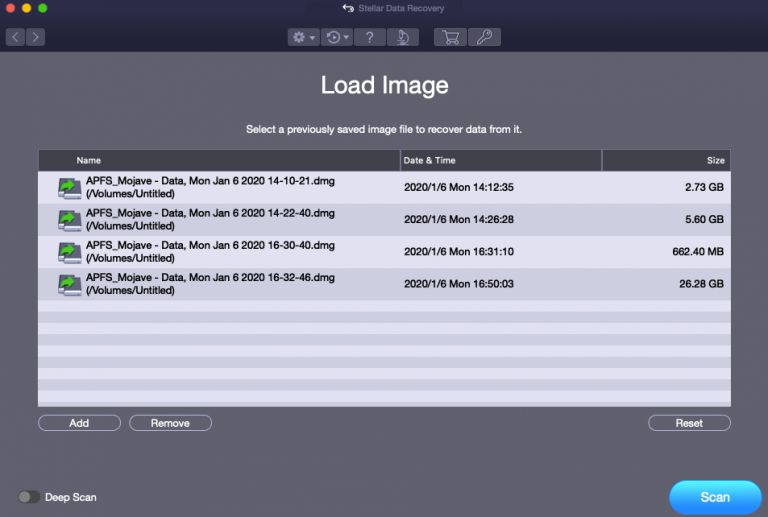Open help with the question mark icon
The height and width of the screenshot is (517, 768).
pos(369,37)
